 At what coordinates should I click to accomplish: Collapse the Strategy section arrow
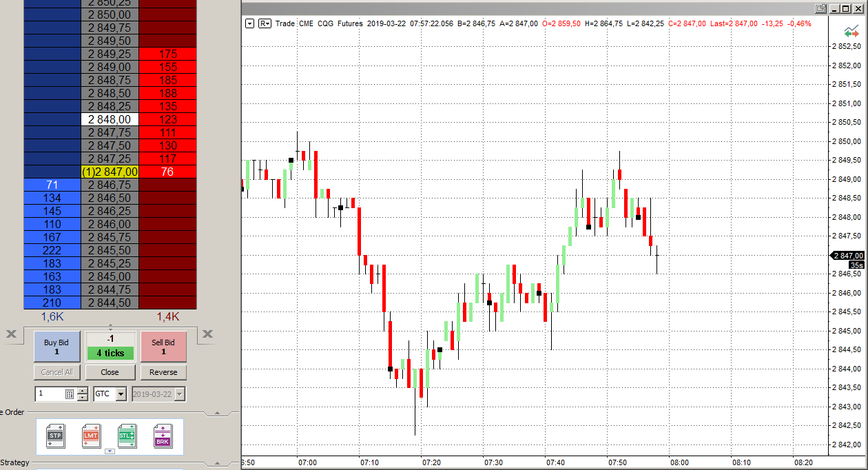[x=218, y=464]
